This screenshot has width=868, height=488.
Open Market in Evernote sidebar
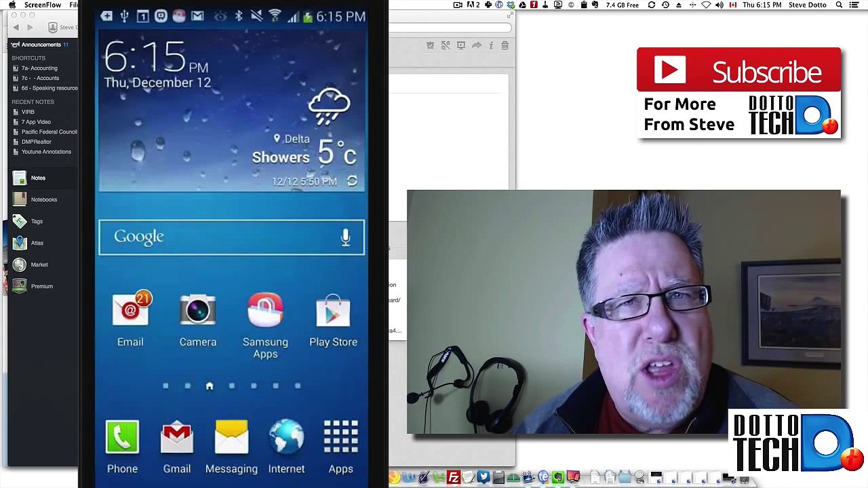(x=39, y=264)
